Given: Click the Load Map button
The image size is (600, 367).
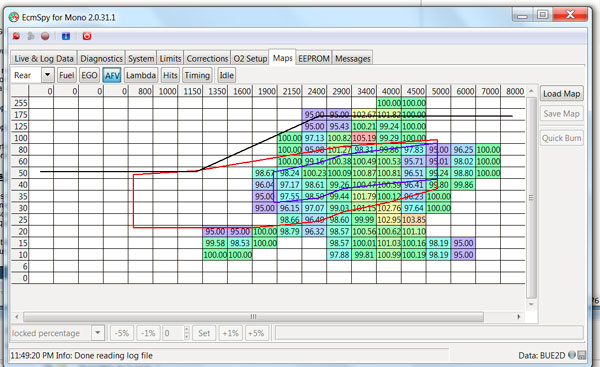Looking at the screenshot, I should coord(561,94).
